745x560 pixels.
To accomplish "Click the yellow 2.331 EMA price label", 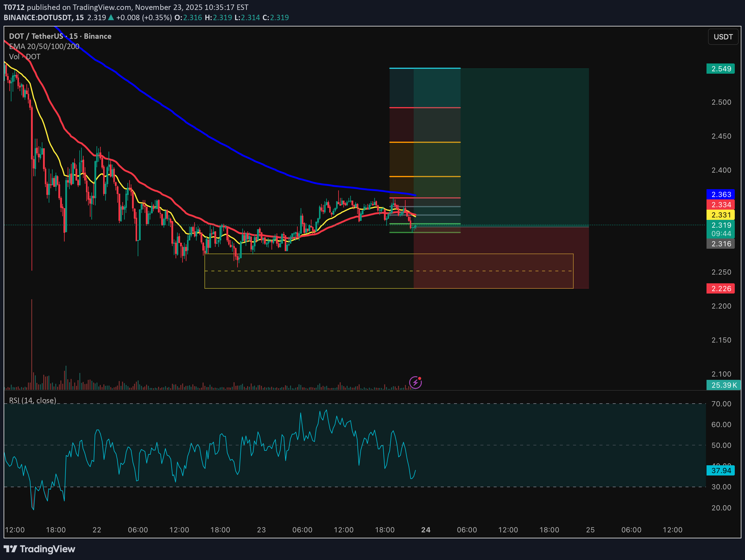I will (x=720, y=215).
